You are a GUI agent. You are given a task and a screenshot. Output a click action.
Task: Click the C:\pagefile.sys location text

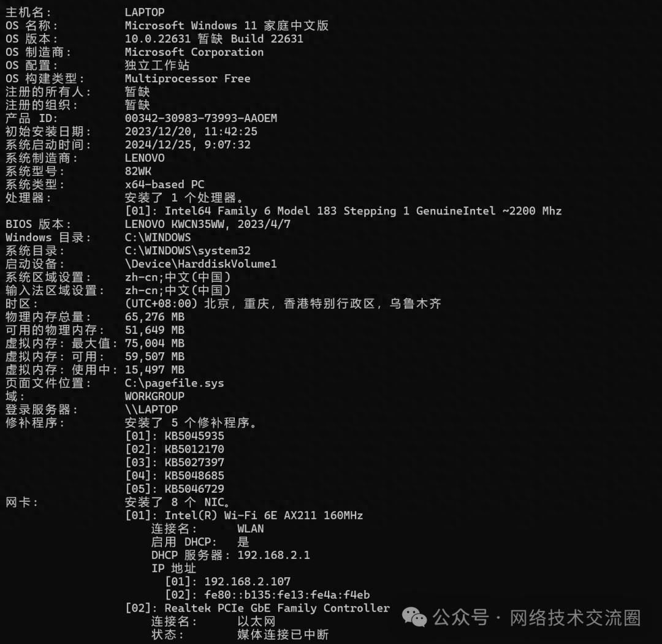[174, 383]
